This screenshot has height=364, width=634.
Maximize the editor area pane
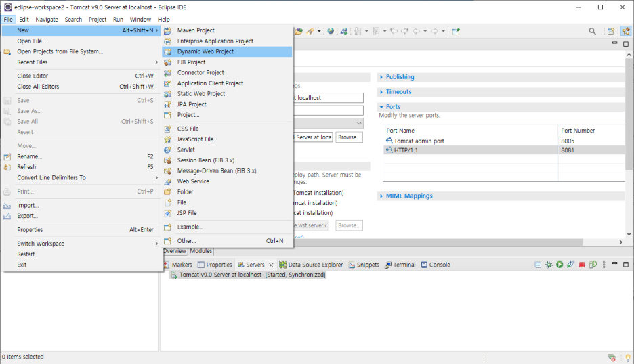pyautogui.click(x=626, y=43)
